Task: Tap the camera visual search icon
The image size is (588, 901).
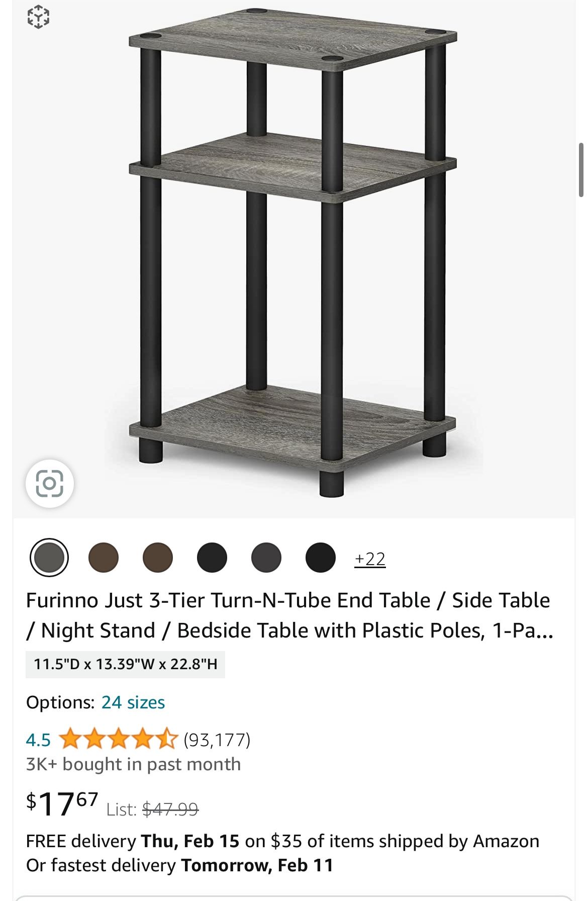Action: (x=50, y=483)
